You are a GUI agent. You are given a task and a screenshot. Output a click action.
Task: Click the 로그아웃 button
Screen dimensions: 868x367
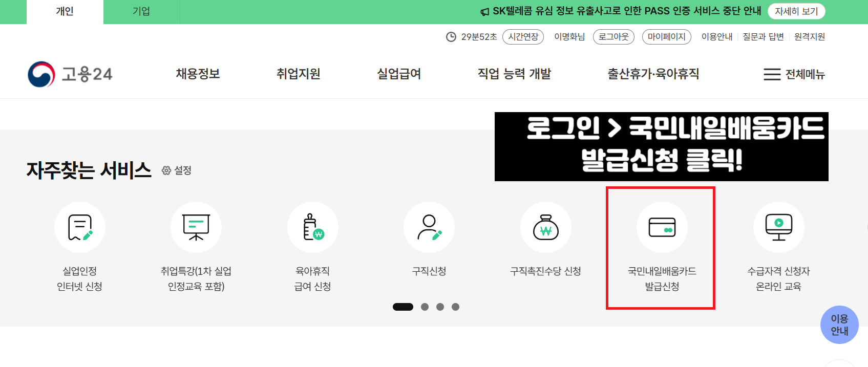coord(613,37)
